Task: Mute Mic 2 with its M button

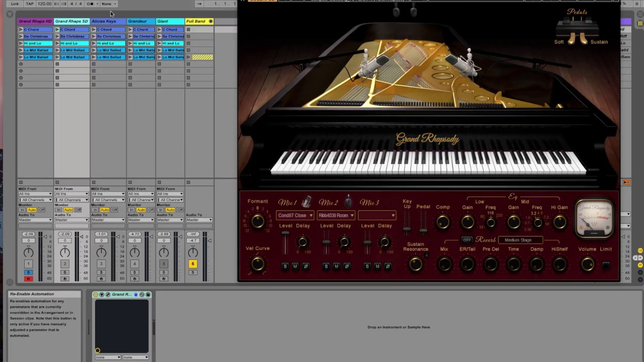Action: click(x=336, y=266)
